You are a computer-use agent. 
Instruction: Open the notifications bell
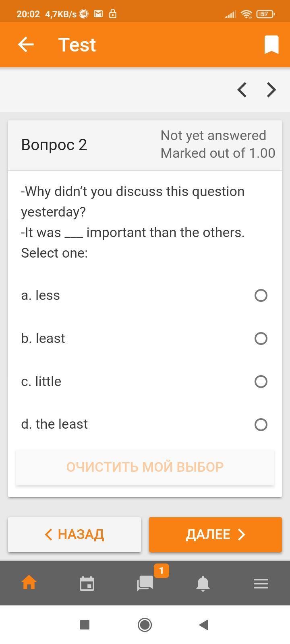click(203, 583)
